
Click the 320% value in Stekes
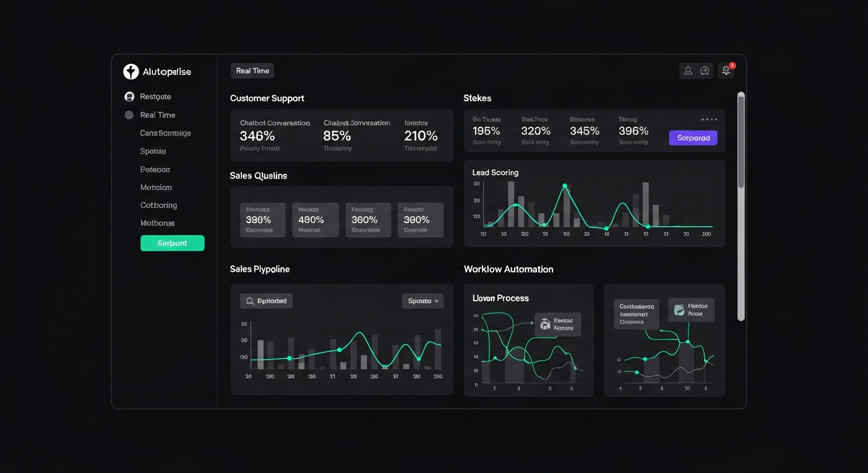[x=536, y=131]
